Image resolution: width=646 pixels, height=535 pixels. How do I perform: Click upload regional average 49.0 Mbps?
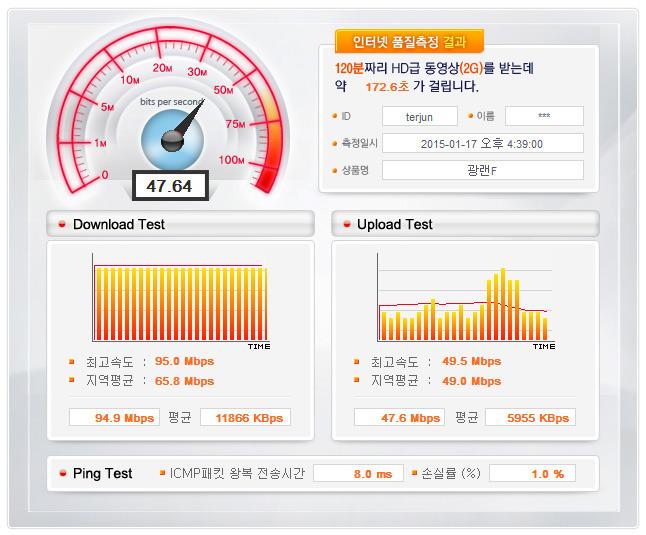click(x=471, y=381)
